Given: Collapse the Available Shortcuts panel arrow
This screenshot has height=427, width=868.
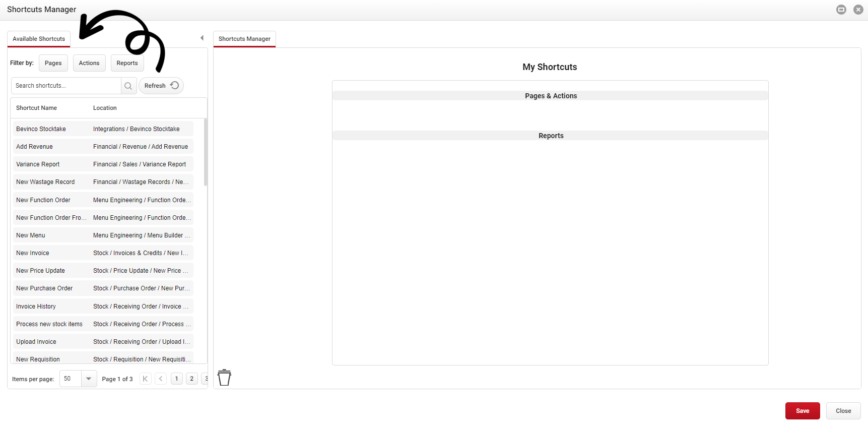Looking at the screenshot, I should pyautogui.click(x=202, y=38).
